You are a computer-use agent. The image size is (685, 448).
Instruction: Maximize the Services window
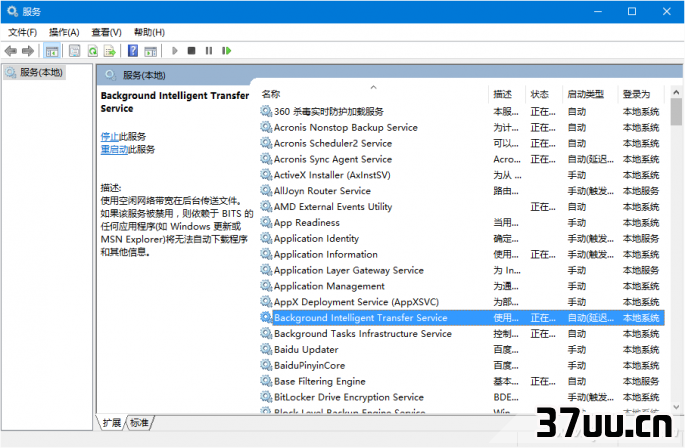pyautogui.click(x=632, y=11)
